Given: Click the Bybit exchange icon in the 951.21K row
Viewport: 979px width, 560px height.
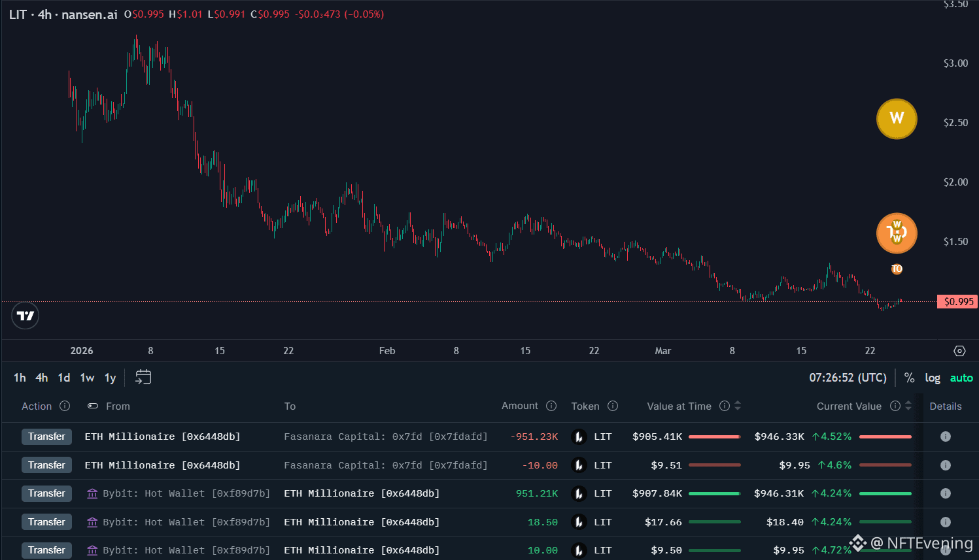Looking at the screenshot, I should pyautogui.click(x=92, y=493).
